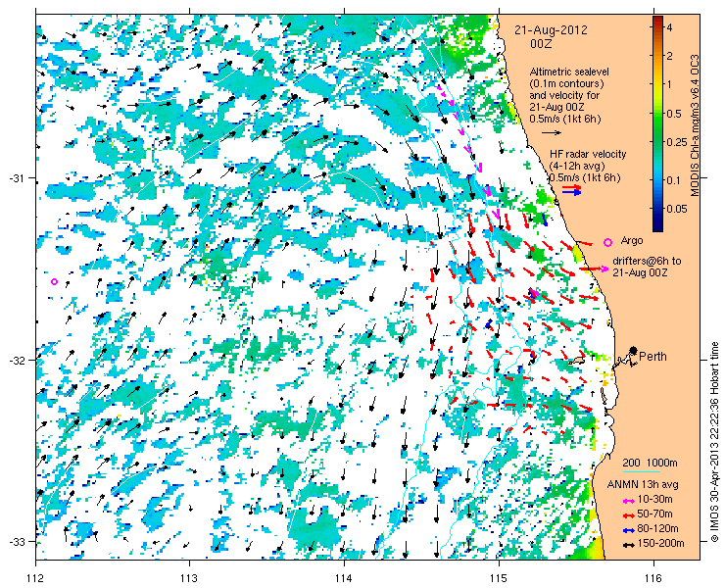Click the longitude 114 axis label

click(344, 577)
